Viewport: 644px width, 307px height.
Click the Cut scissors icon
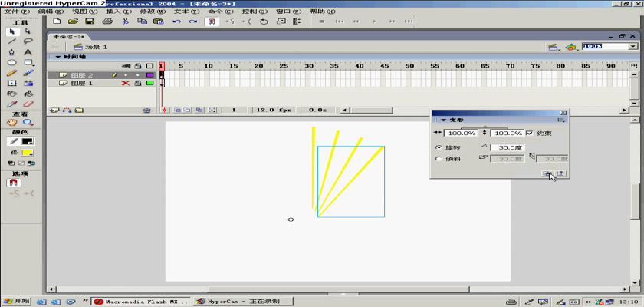pyautogui.click(x=126, y=21)
